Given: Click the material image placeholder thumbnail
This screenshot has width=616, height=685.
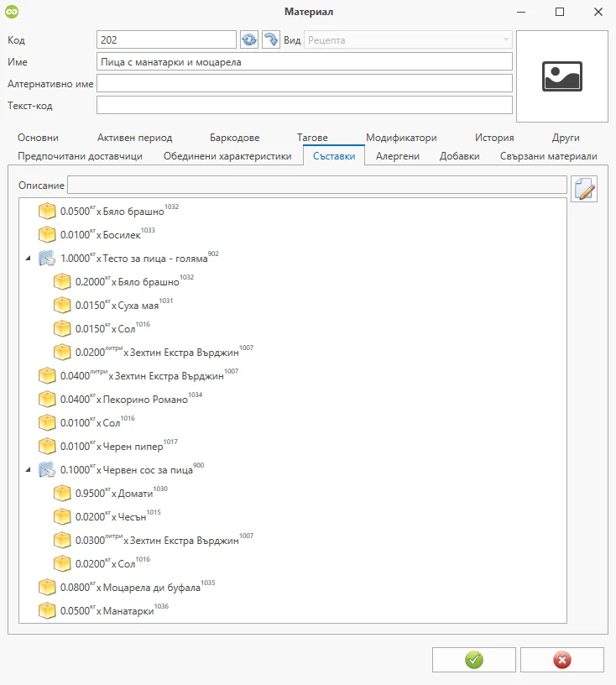Looking at the screenshot, I should [x=561, y=76].
